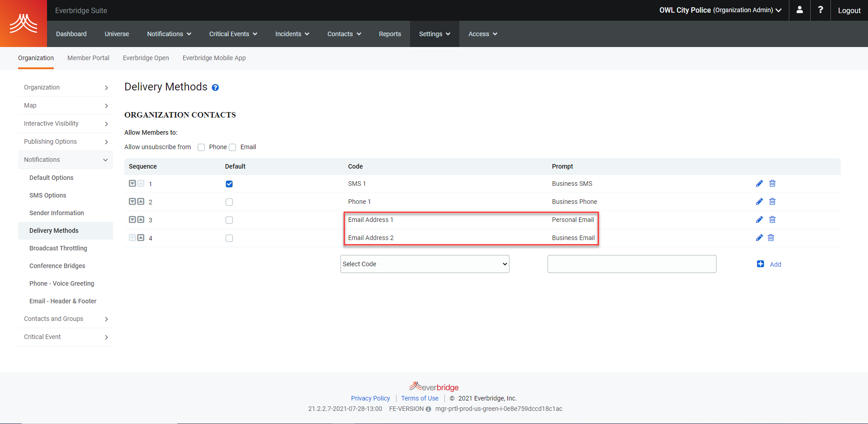
Task: Expand Contacts and Groups section
Action: 66,319
